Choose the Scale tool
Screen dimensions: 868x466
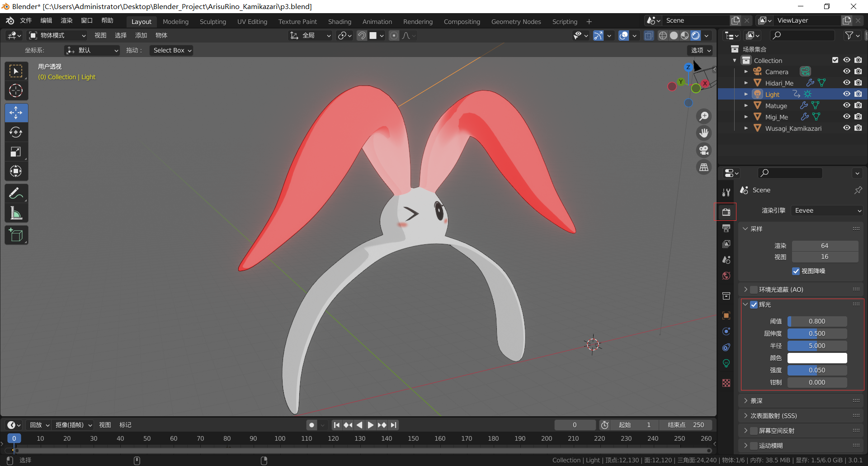tap(16, 152)
